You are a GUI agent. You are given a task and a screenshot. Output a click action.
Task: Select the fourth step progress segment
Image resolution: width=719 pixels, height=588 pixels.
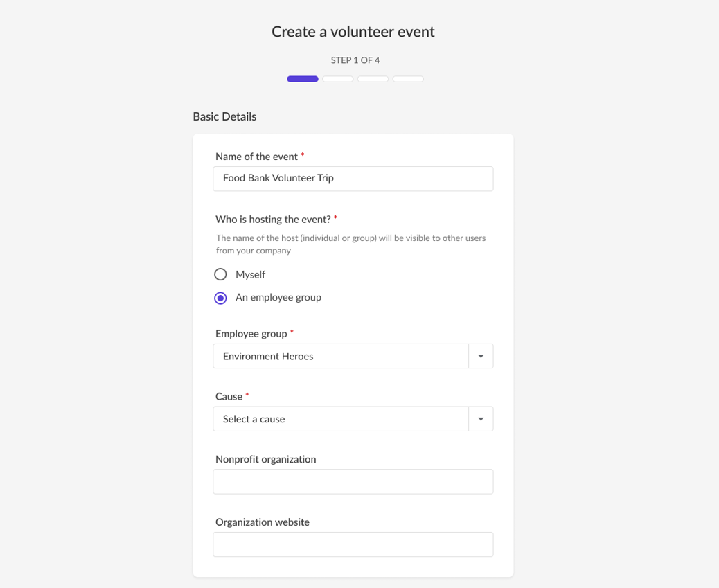tap(408, 79)
